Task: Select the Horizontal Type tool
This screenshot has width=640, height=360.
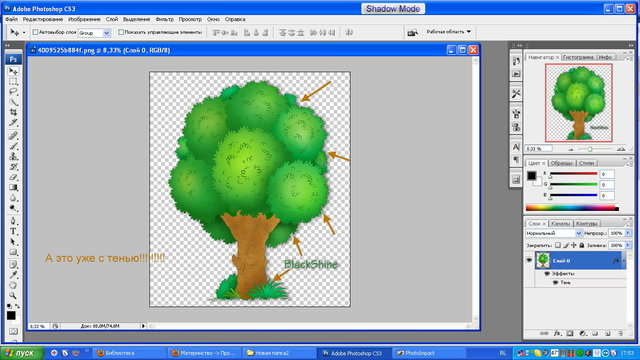Action: coord(13,231)
